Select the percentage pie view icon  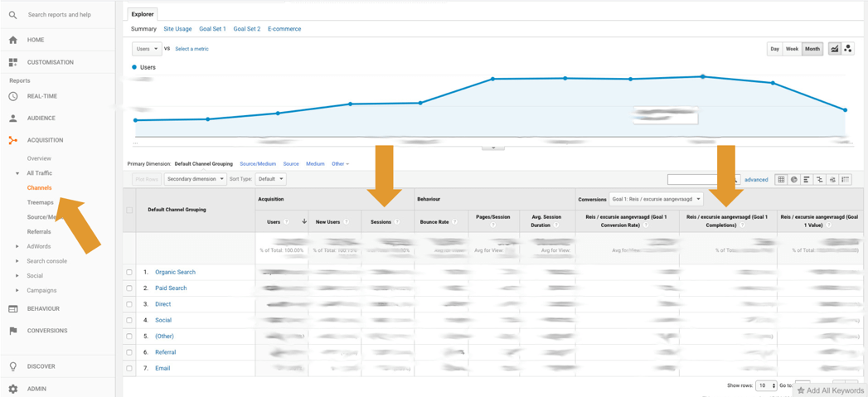793,179
